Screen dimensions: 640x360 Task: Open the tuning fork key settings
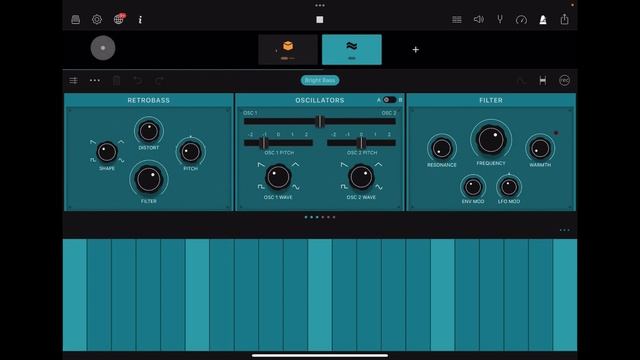click(x=500, y=19)
